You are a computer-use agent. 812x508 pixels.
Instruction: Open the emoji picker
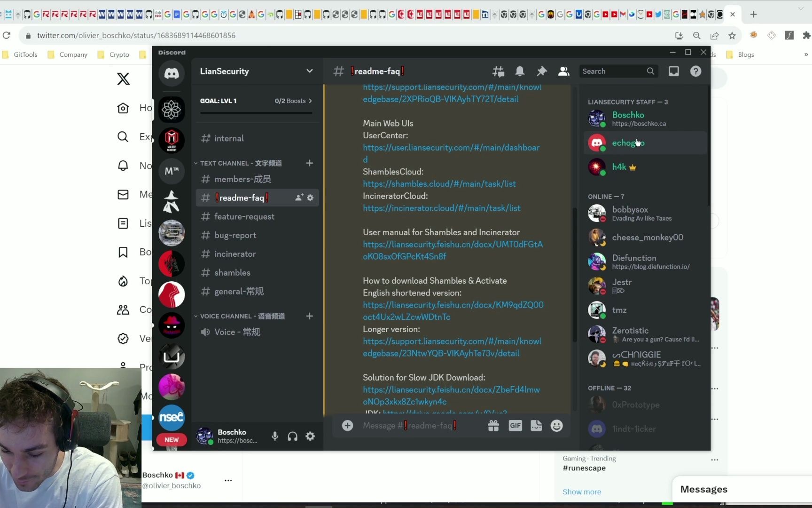pyautogui.click(x=557, y=426)
